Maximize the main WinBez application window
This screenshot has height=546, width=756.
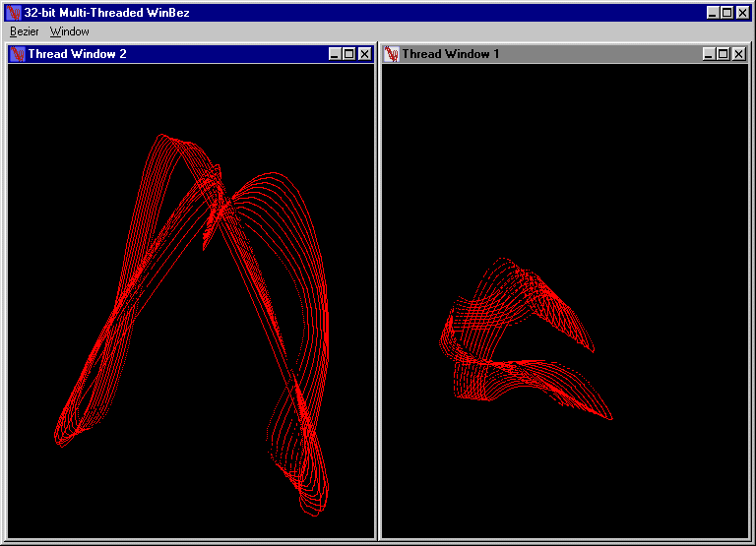click(x=727, y=13)
